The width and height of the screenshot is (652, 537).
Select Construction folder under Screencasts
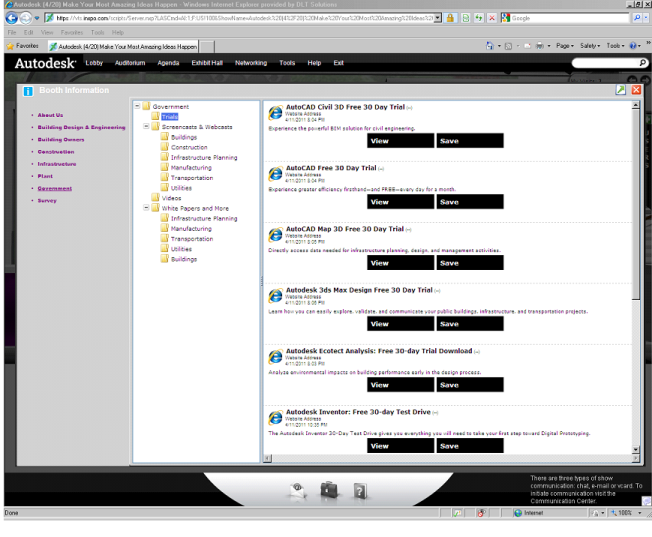pyautogui.click(x=189, y=147)
